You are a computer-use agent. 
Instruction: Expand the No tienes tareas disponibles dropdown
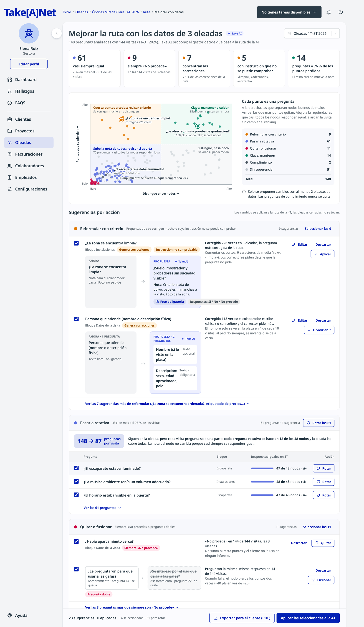pyautogui.click(x=289, y=12)
